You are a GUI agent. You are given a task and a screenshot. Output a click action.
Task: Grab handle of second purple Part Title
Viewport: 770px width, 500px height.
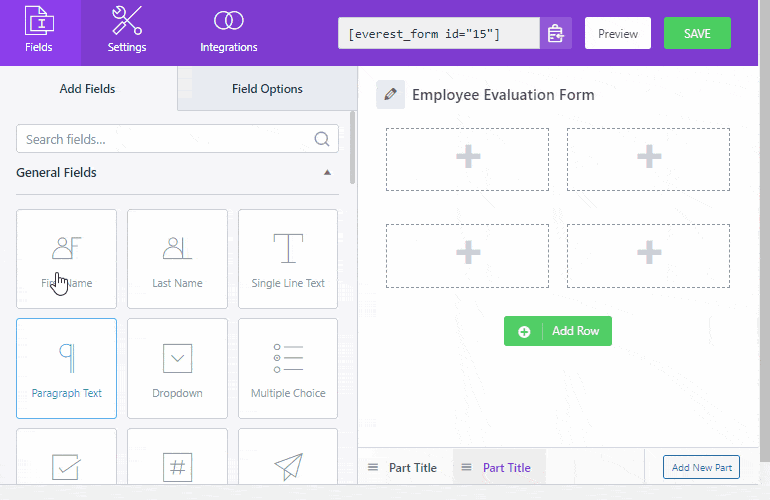click(467, 467)
